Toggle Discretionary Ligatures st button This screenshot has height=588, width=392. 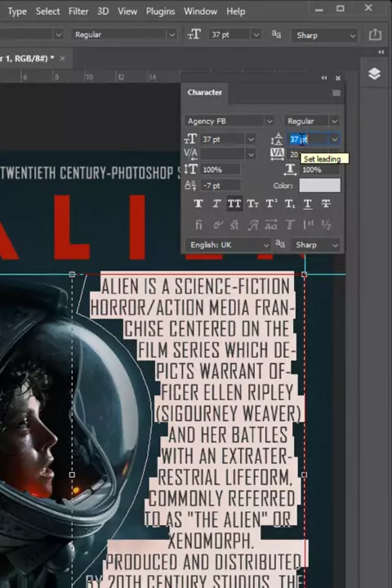234,225
